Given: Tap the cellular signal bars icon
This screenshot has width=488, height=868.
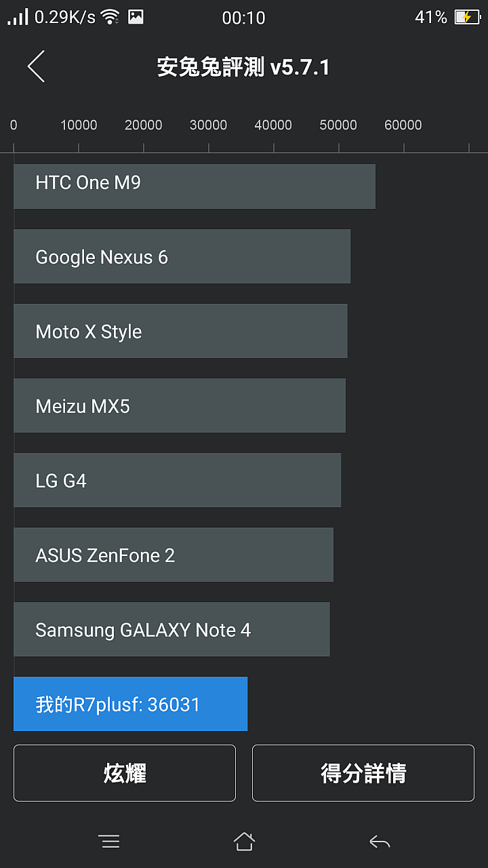Looking at the screenshot, I should point(18,18).
